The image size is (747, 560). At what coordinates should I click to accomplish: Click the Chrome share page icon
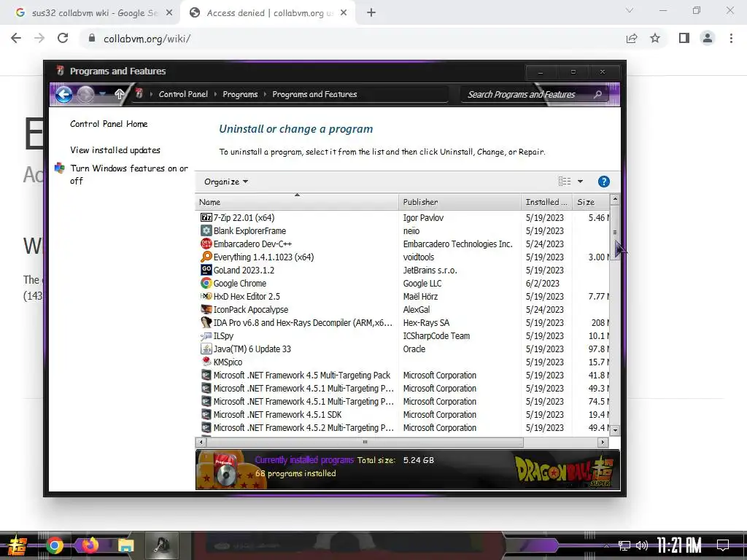click(x=632, y=38)
